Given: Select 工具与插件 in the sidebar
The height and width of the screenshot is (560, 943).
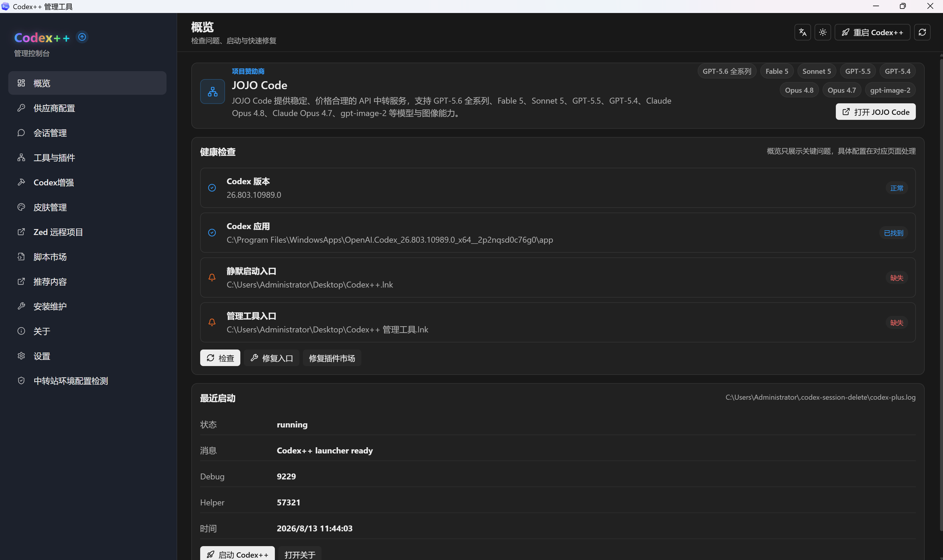Looking at the screenshot, I should [x=87, y=158].
